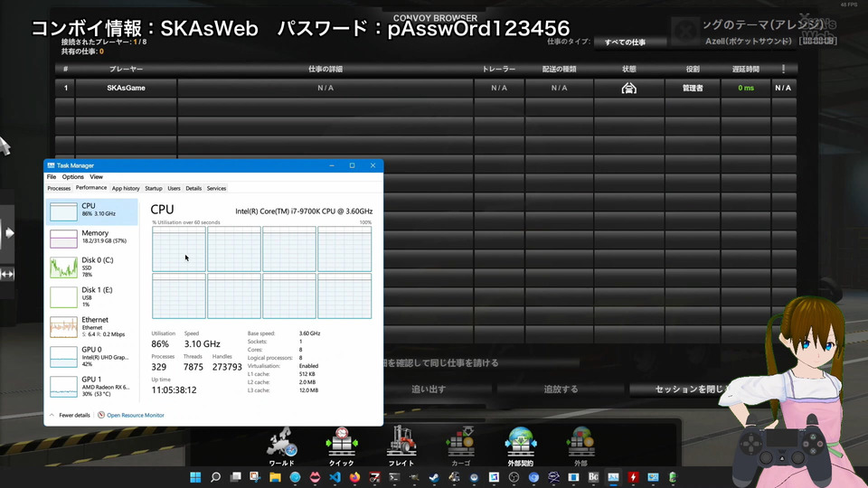Select the Performance tab
Screen dimensions: 868x488
pos(91,188)
